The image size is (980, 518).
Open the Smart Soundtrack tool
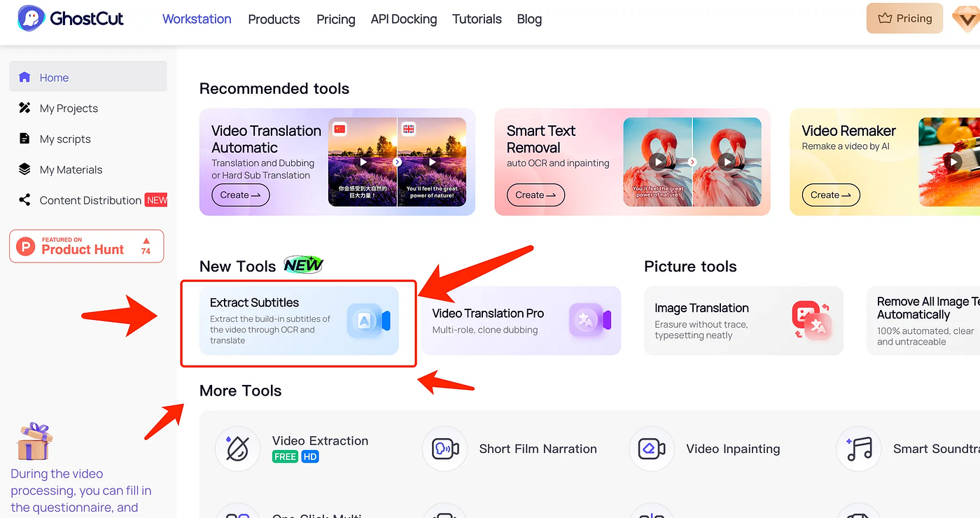coord(909,449)
